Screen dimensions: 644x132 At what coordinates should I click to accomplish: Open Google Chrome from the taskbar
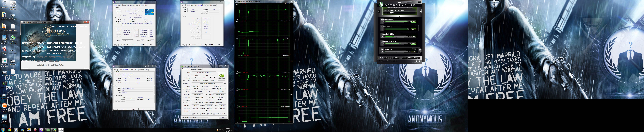coord(10,130)
